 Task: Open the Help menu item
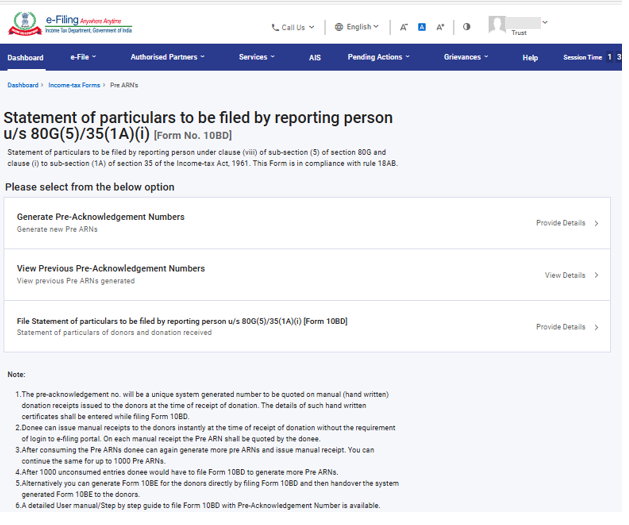[x=530, y=58]
